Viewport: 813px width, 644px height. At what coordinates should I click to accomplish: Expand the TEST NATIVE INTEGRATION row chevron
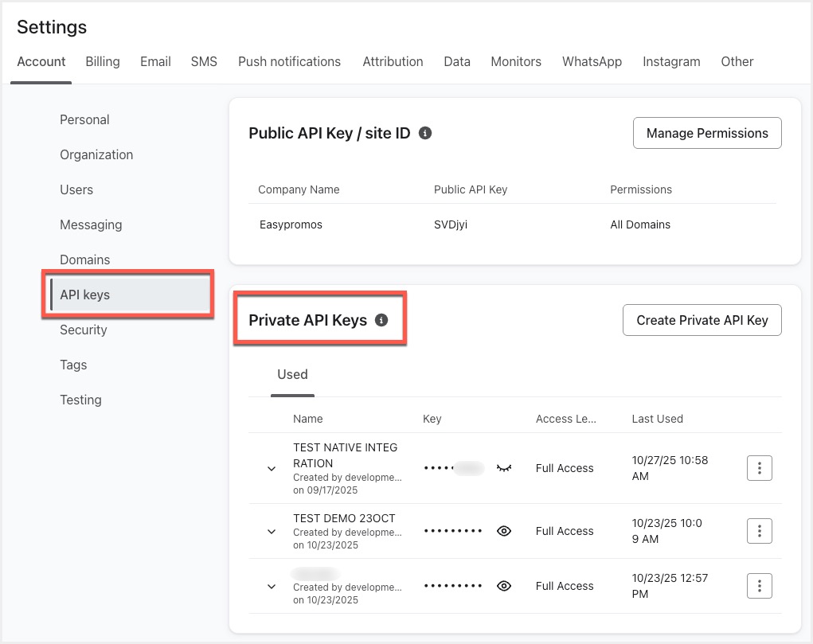point(272,469)
